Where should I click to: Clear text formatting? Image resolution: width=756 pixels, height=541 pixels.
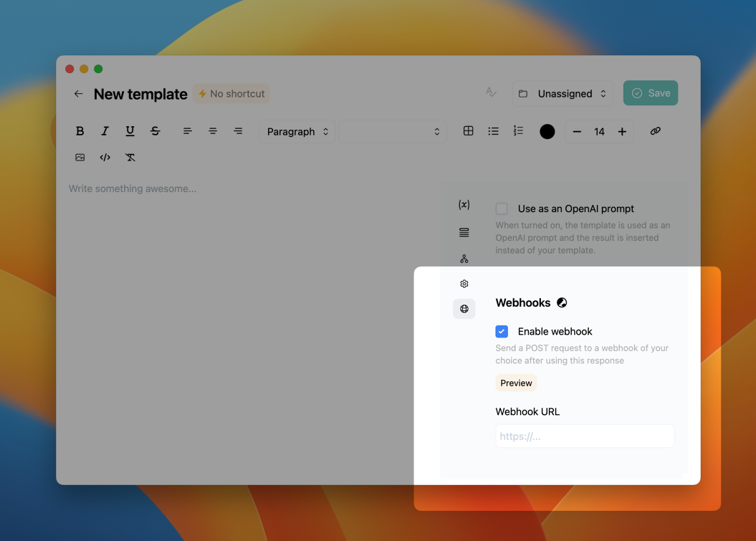coord(130,157)
